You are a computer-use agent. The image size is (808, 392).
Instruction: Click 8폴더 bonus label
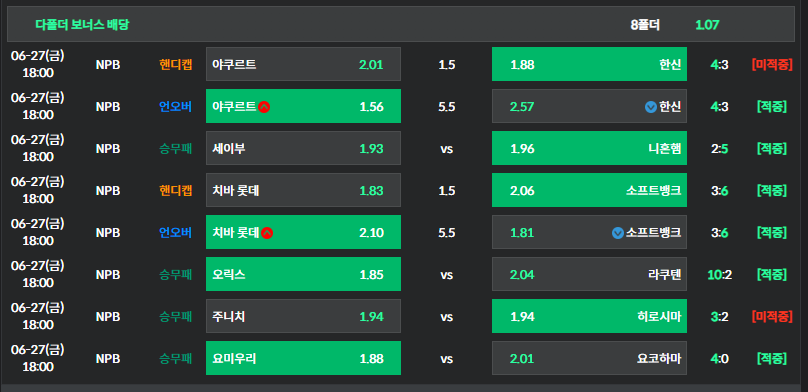(x=645, y=25)
